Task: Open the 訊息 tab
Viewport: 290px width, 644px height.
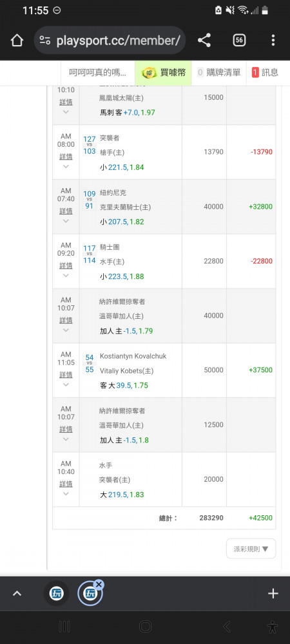Action: 266,73
